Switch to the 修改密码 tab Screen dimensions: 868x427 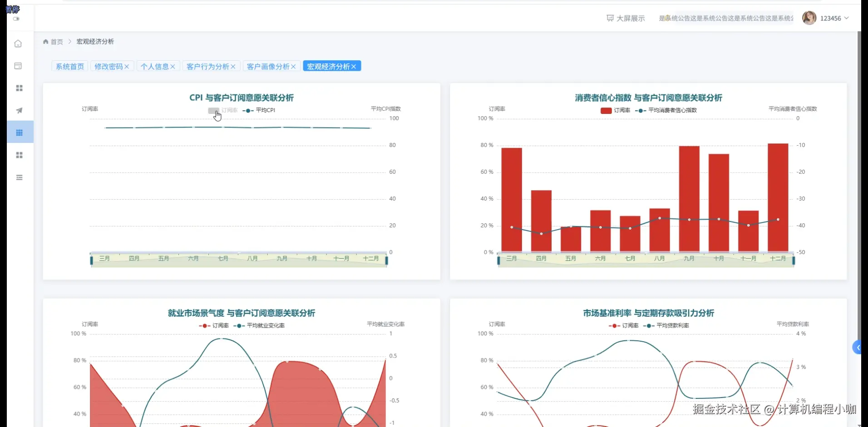[108, 66]
